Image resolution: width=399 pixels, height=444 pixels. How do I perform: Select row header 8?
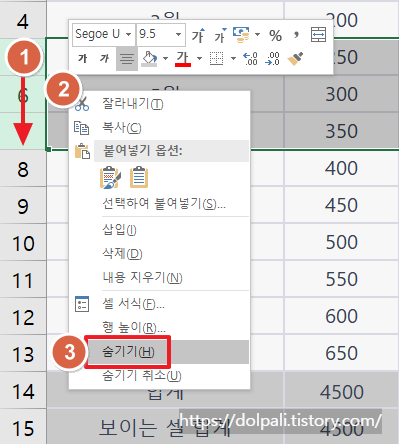click(23, 169)
